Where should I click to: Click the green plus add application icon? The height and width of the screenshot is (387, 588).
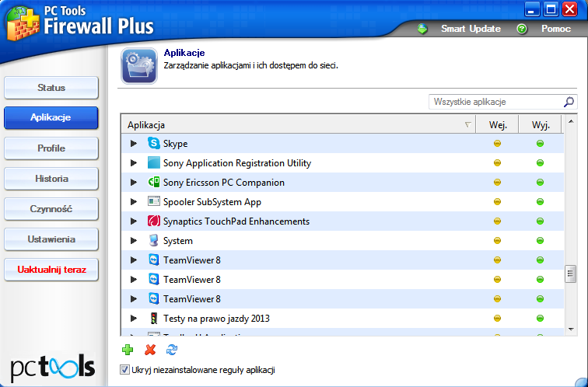[x=128, y=350]
